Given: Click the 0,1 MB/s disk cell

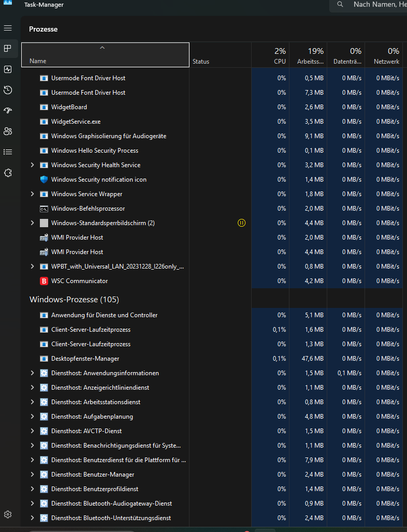Looking at the screenshot, I should point(346,373).
